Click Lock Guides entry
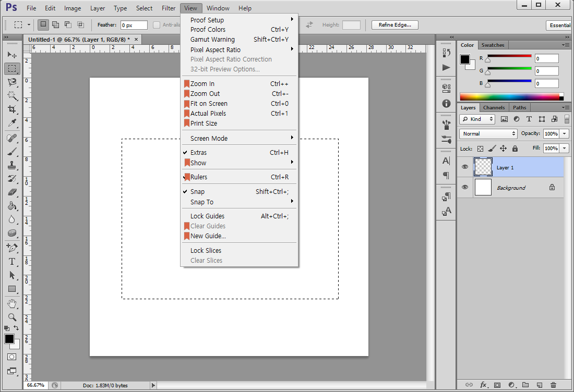 coord(240,216)
